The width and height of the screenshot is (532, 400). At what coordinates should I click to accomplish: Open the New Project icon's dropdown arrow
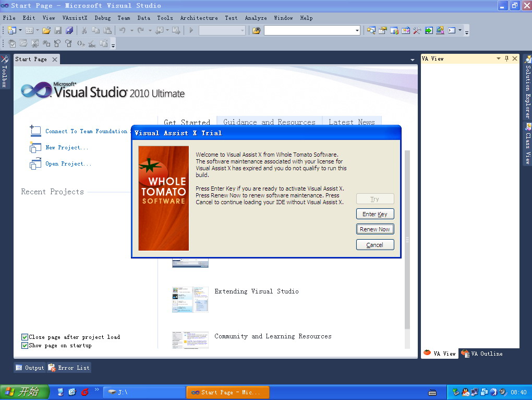point(20,31)
